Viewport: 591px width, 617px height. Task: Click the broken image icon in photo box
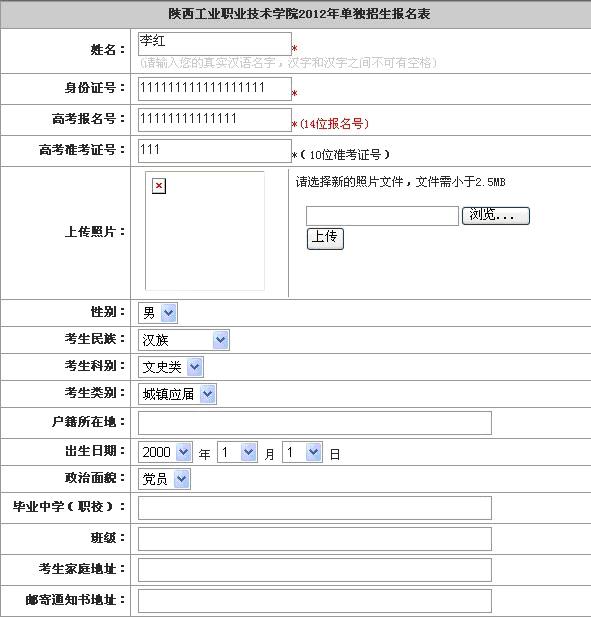159,186
